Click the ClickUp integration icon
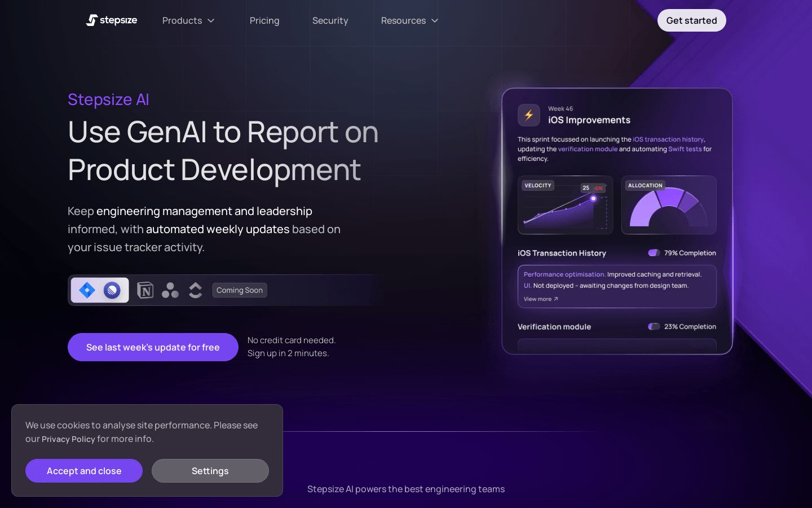Image resolution: width=812 pixels, height=508 pixels. 195,290
